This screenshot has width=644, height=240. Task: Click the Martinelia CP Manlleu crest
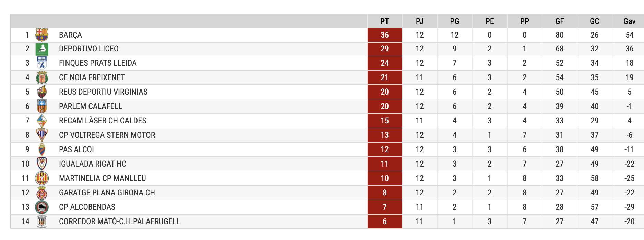42,178
